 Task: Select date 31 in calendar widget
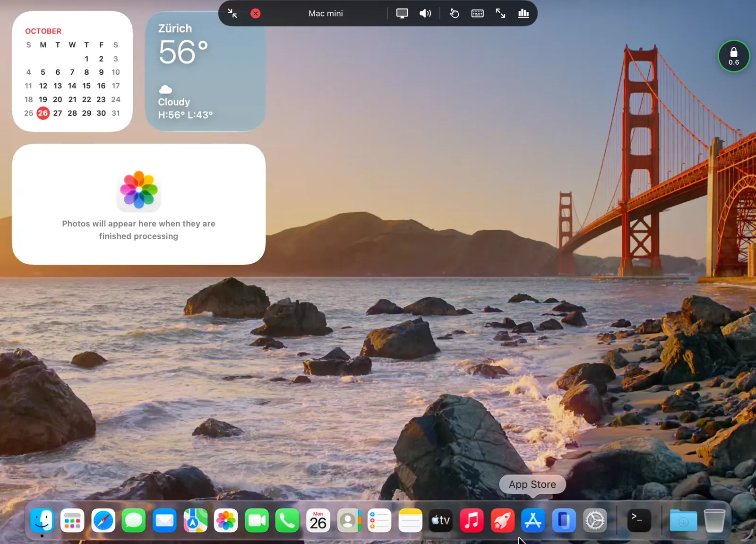(x=116, y=113)
